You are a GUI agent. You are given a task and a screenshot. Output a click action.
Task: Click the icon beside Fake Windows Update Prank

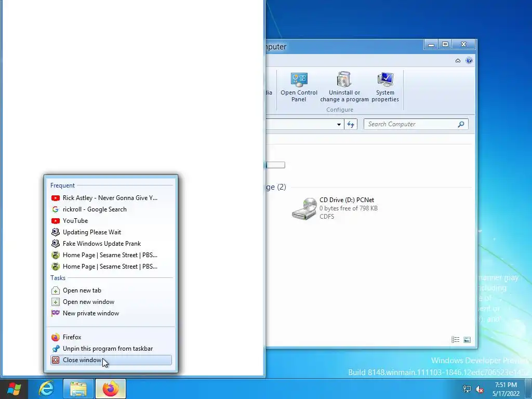tap(55, 244)
